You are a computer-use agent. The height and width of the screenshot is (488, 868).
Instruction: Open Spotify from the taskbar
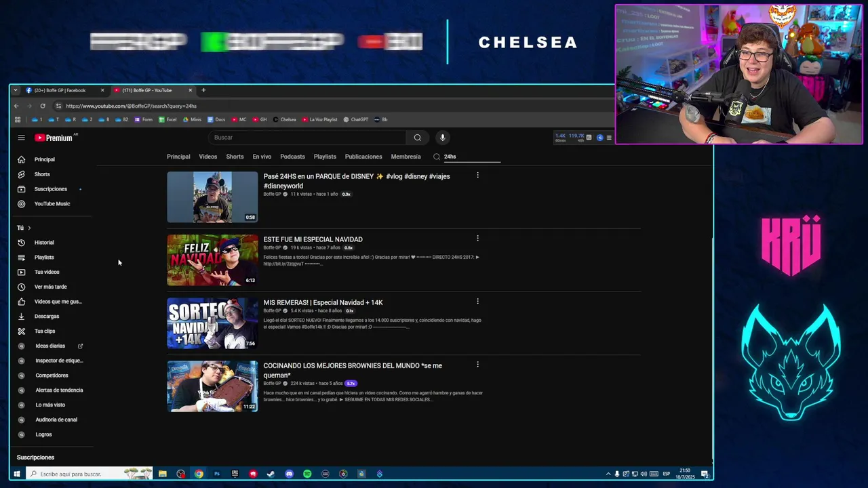point(307,474)
